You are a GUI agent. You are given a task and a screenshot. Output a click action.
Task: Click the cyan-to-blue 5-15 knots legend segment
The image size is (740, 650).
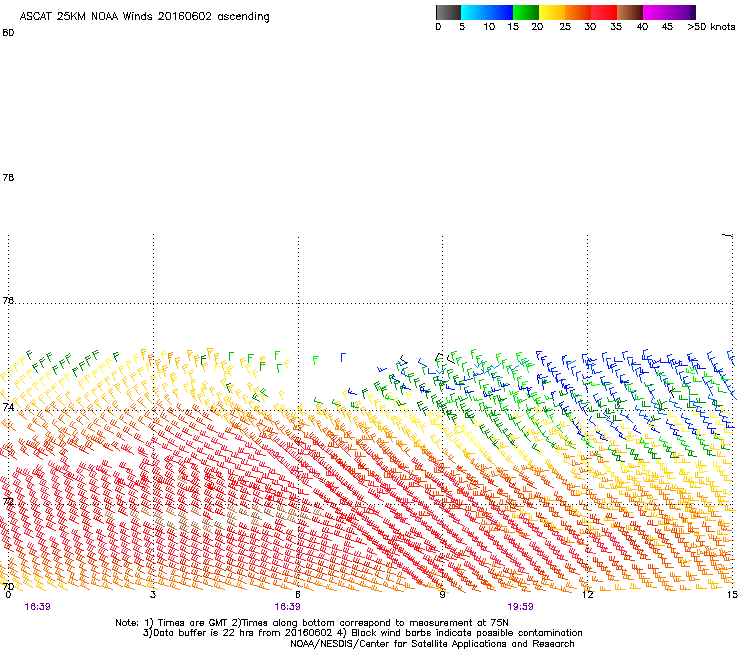(487, 12)
